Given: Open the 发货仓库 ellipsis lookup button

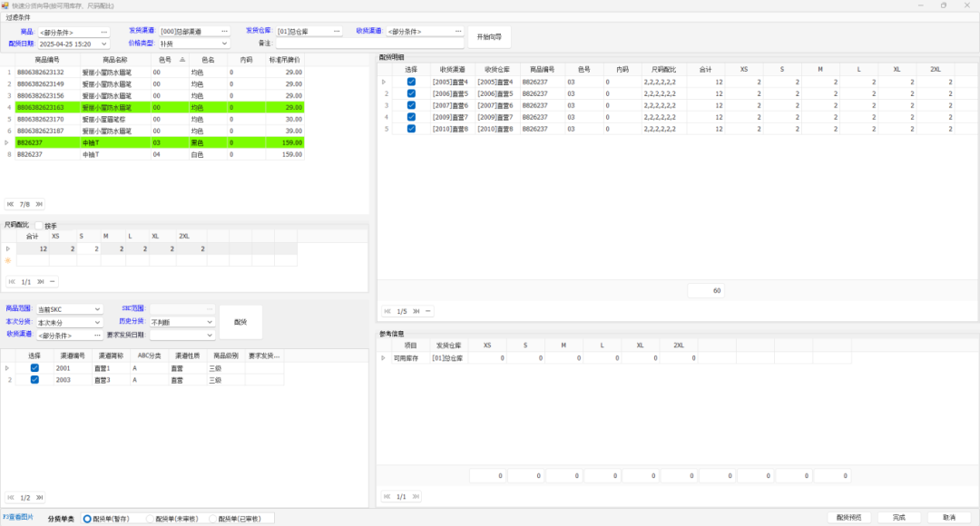Looking at the screenshot, I should [337, 31].
